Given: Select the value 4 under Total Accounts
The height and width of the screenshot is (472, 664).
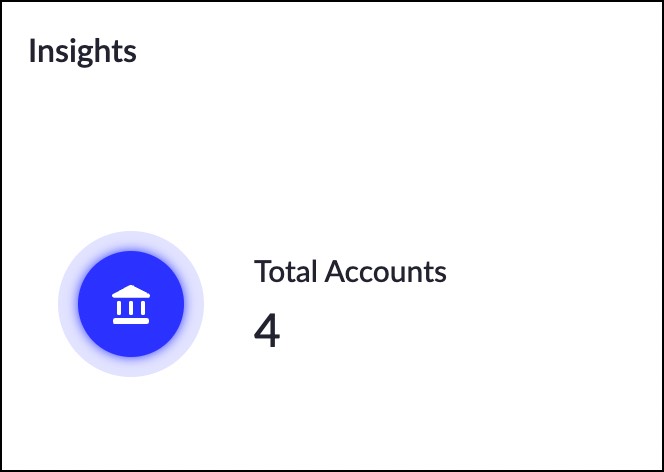Looking at the screenshot, I should coord(267,332).
